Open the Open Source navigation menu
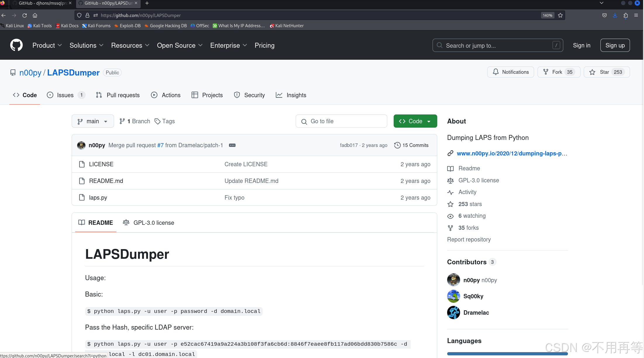 tap(180, 45)
